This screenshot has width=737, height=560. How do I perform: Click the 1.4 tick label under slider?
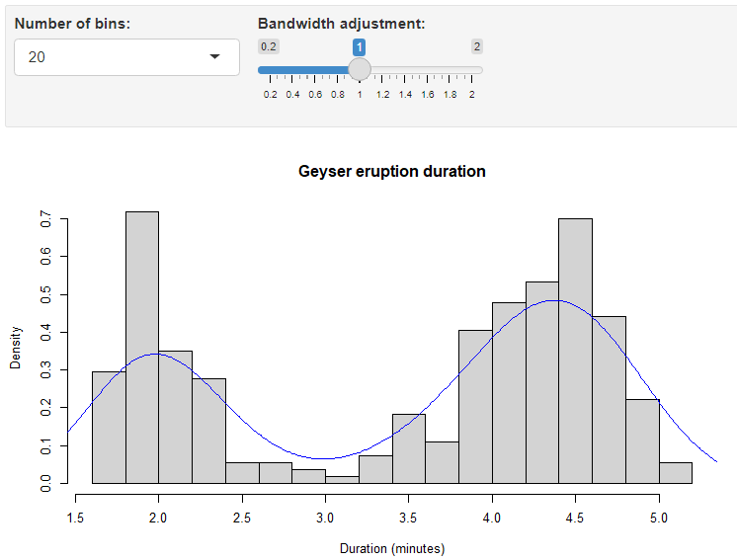pos(405,95)
